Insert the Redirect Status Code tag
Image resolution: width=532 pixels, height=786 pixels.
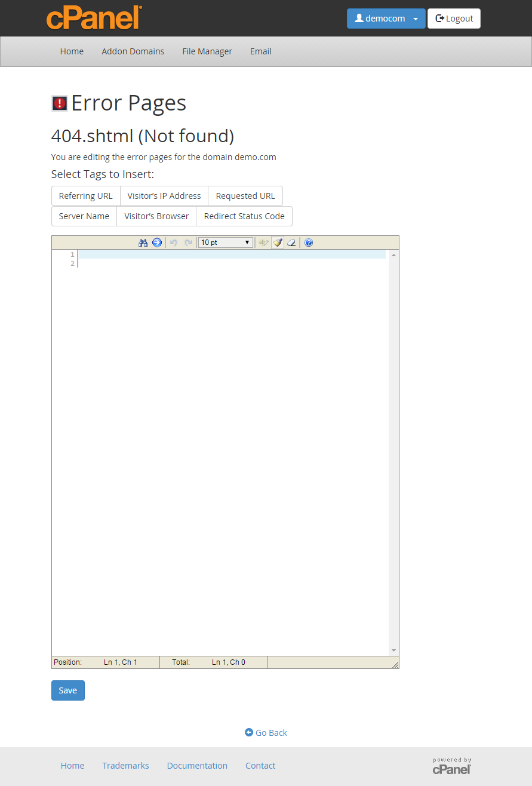pyautogui.click(x=244, y=216)
